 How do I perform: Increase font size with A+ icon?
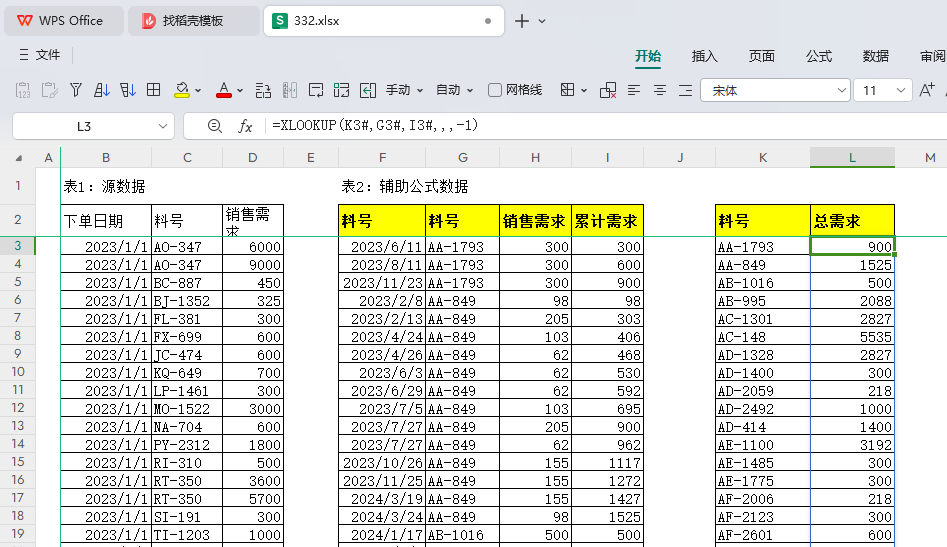coord(926,91)
